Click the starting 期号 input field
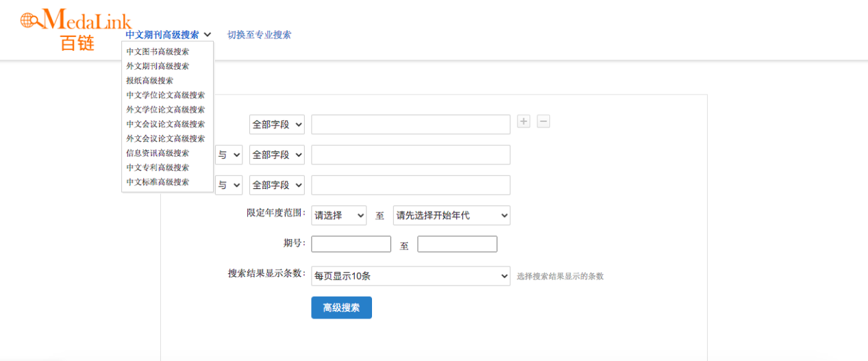This screenshot has width=868, height=361. point(351,245)
